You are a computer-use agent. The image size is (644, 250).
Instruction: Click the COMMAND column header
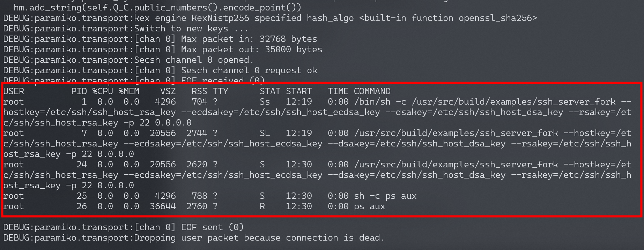[372, 91]
